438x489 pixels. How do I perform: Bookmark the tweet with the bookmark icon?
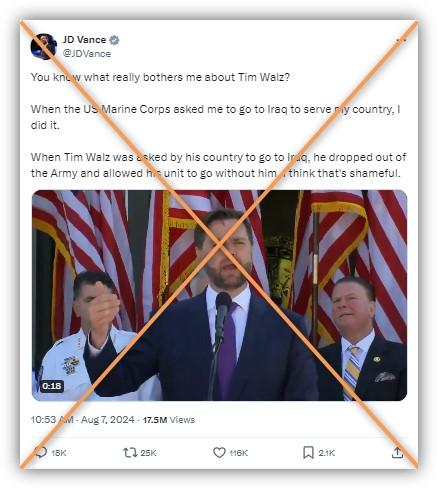pyautogui.click(x=308, y=452)
